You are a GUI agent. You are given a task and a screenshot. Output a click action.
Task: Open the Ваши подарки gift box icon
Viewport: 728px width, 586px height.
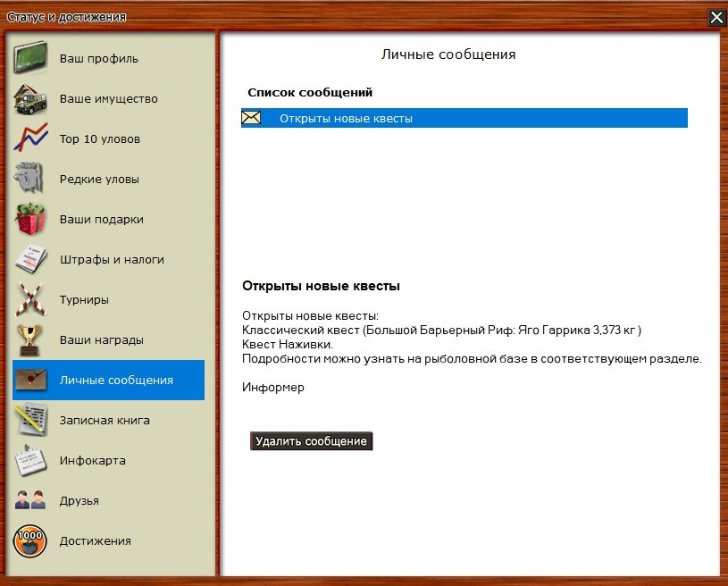pos(30,218)
